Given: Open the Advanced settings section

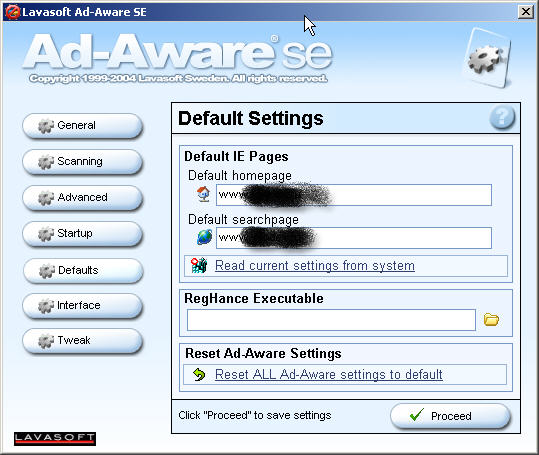Looking at the screenshot, I should [x=82, y=198].
